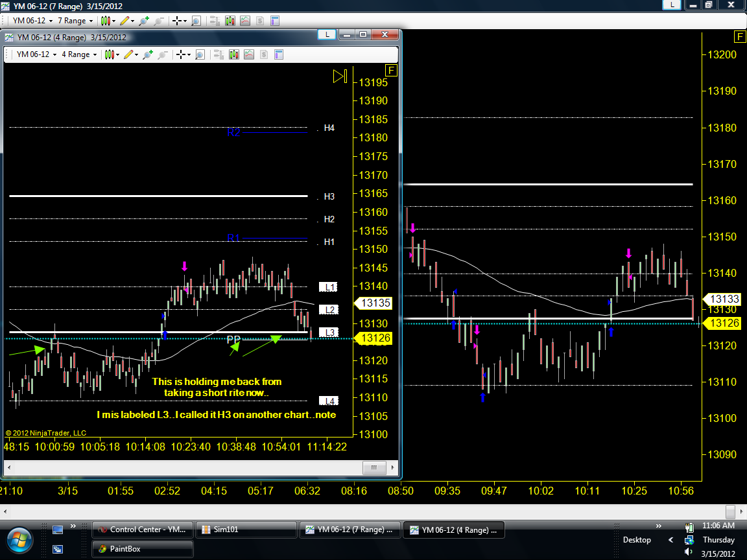Expand YM 06-12 instrument dropdown in 7 Range toolbar
This screenshot has height=560, width=747.
click(51, 21)
